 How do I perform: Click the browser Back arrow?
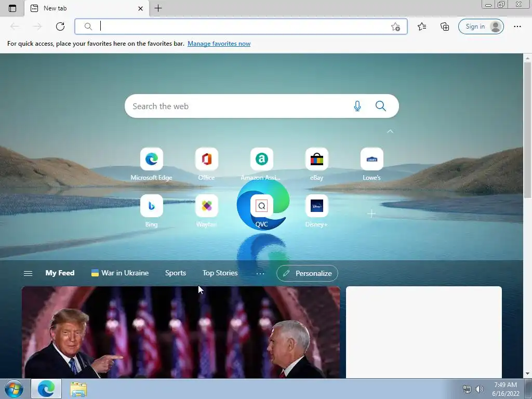pyautogui.click(x=15, y=26)
